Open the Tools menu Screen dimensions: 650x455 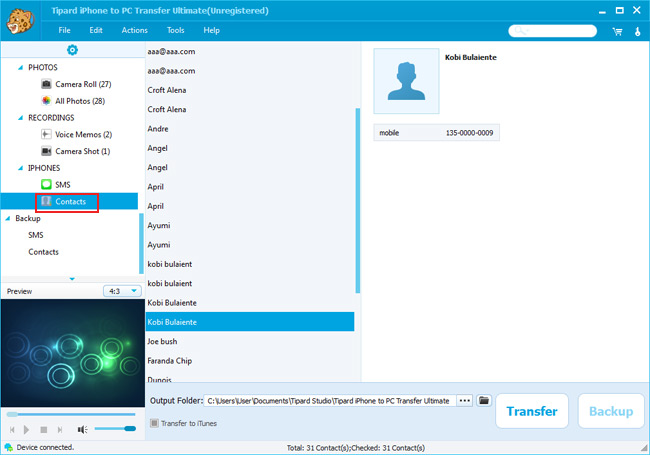(175, 30)
